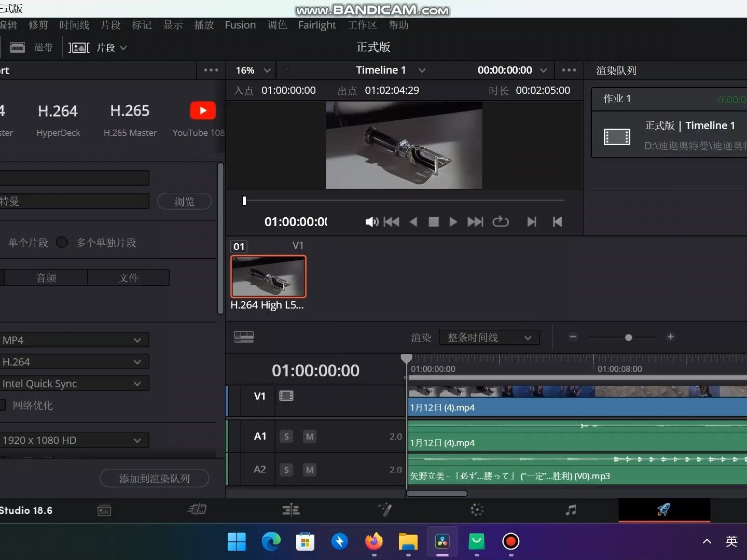Open the Color page icon
This screenshot has width=747, height=560.
click(x=477, y=510)
